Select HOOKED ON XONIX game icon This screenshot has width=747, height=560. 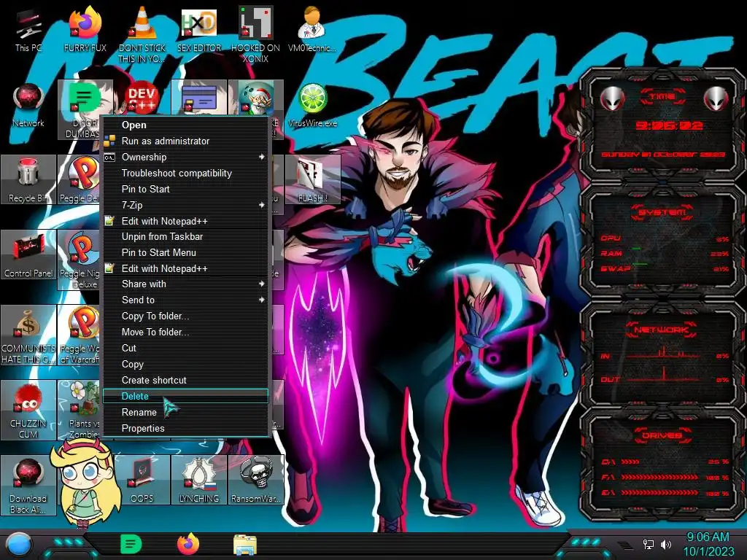tap(255, 34)
